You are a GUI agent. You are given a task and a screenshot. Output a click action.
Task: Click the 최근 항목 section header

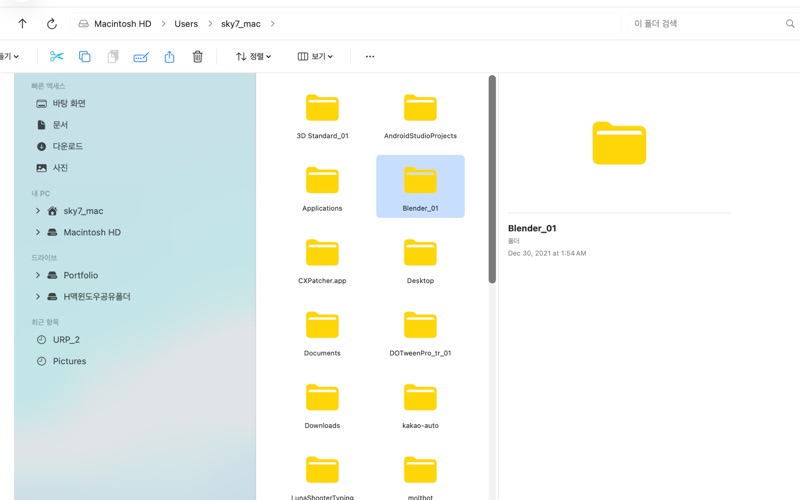(x=45, y=322)
